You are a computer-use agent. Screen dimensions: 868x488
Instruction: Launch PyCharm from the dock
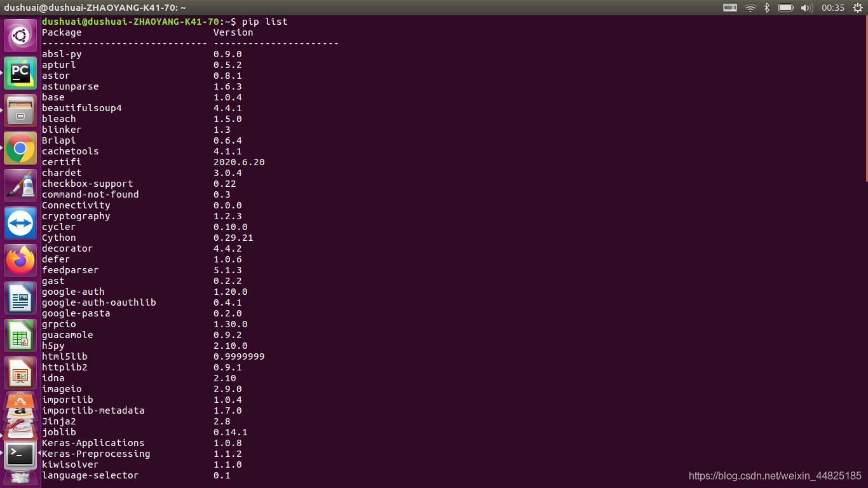20,73
